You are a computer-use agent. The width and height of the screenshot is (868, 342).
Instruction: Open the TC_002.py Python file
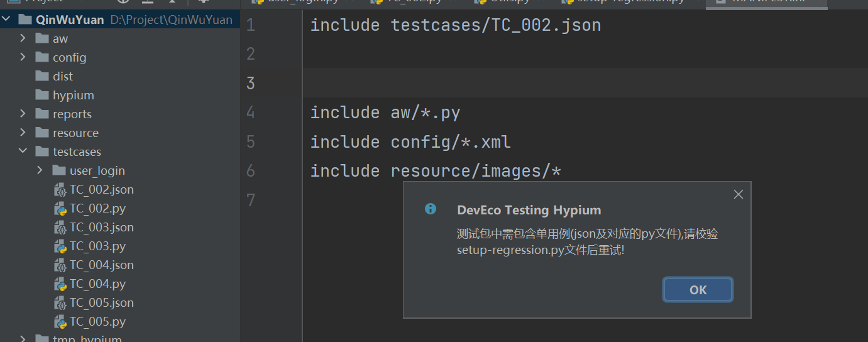point(97,209)
